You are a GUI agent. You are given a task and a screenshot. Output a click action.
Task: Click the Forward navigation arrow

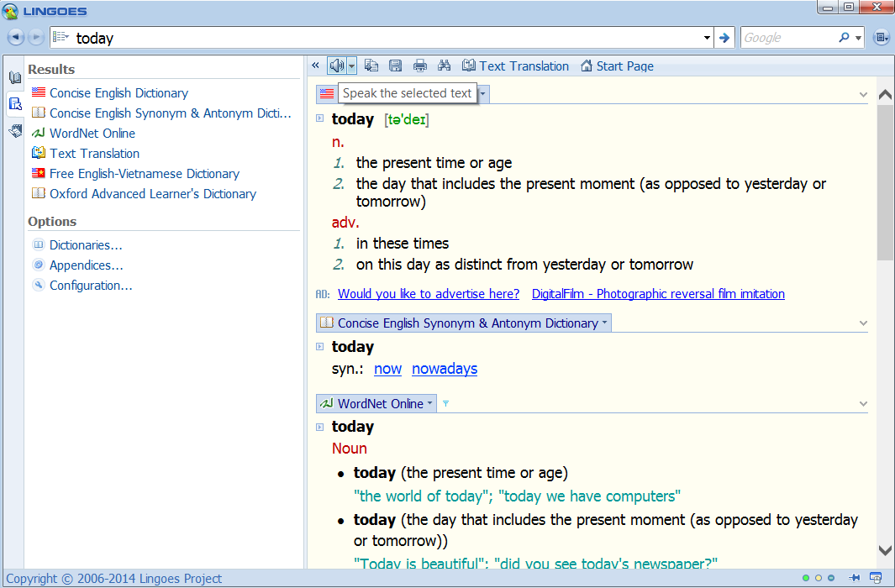pyautogui.click(x=35, y=38)
